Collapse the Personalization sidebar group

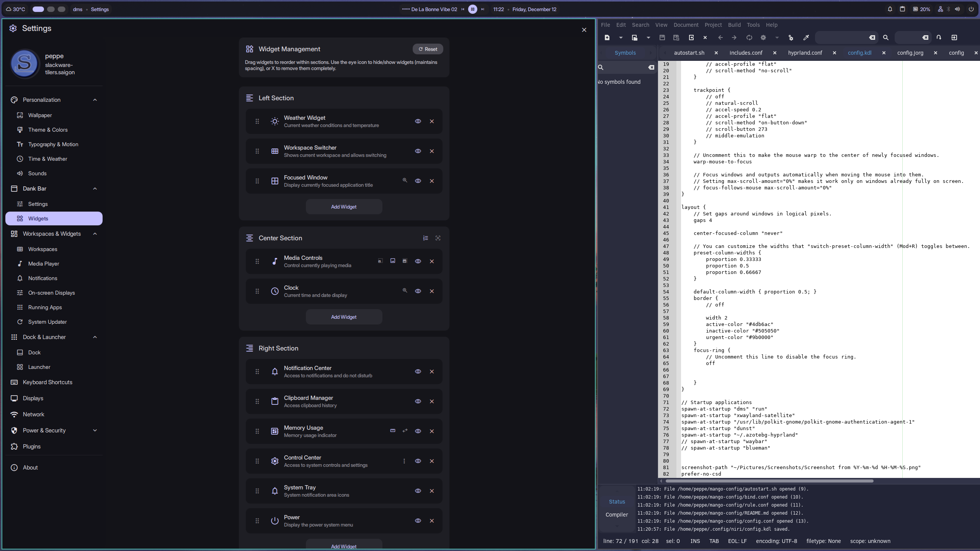(x=95, y=100)
